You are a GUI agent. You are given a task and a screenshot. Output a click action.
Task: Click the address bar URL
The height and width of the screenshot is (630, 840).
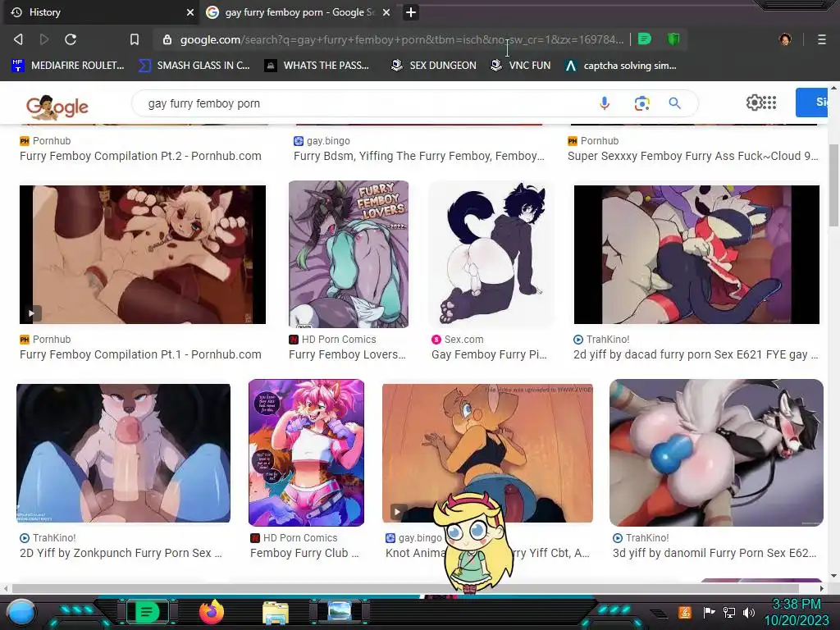(x=402, y=39)
